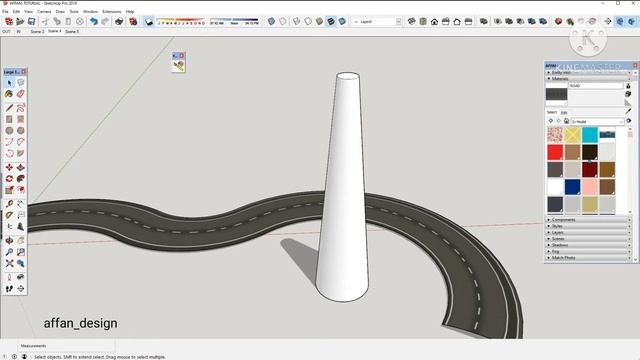
Task: Undo the last action
Action: click(94, 21)
